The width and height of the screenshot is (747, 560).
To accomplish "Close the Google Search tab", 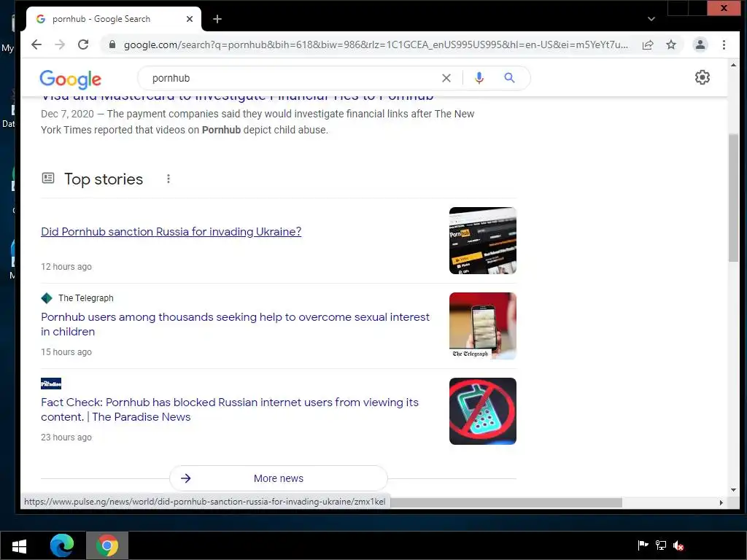I will pos(190,19).
